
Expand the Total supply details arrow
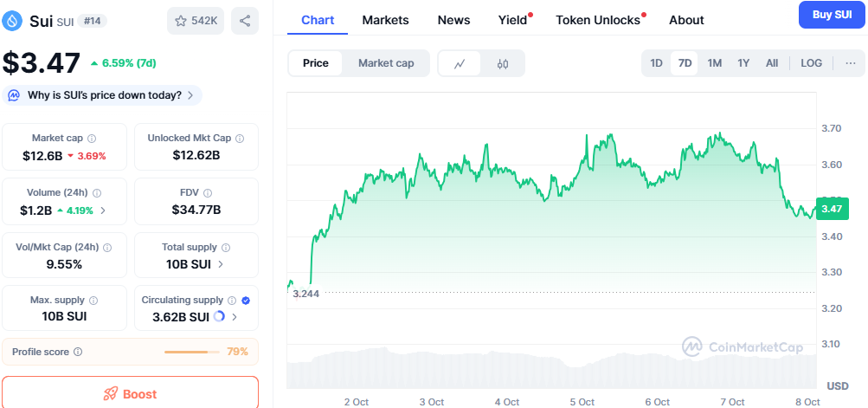click(221, 264)
